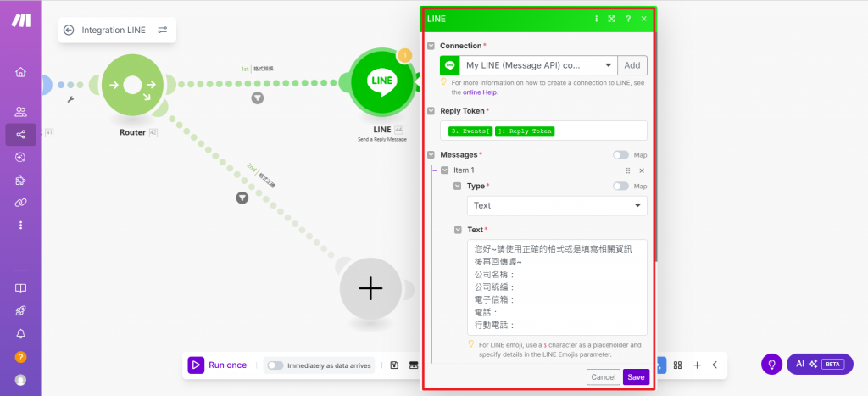Open the Team icon in sidebar
868x396 pixels.
coord(20,112)
